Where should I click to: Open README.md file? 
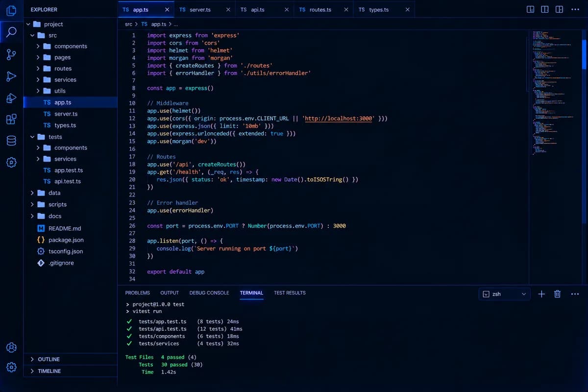click(70, 228)
